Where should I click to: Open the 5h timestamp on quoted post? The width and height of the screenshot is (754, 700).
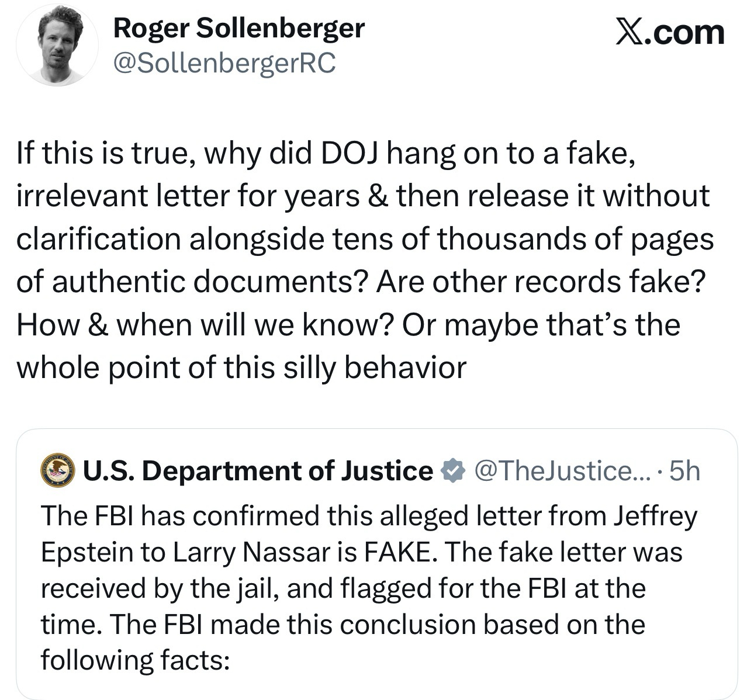click(x=684, y=471)
